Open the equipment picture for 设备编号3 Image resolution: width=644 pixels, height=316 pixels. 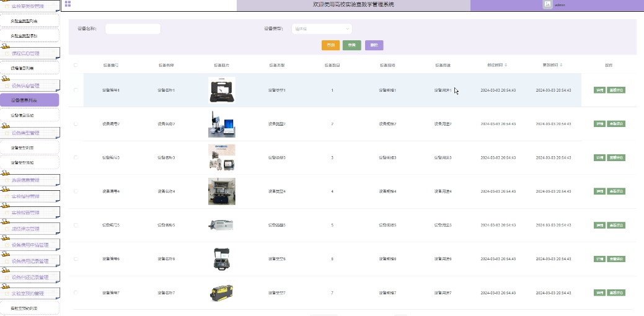pos(222,157)
